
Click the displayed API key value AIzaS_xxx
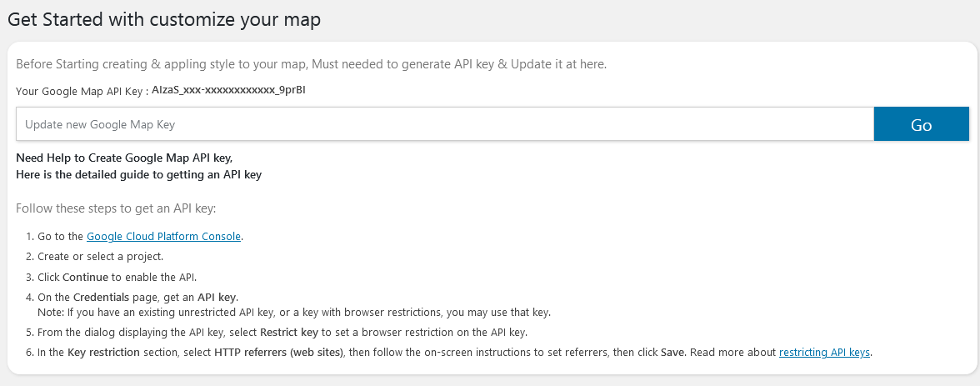click(228, 89)
